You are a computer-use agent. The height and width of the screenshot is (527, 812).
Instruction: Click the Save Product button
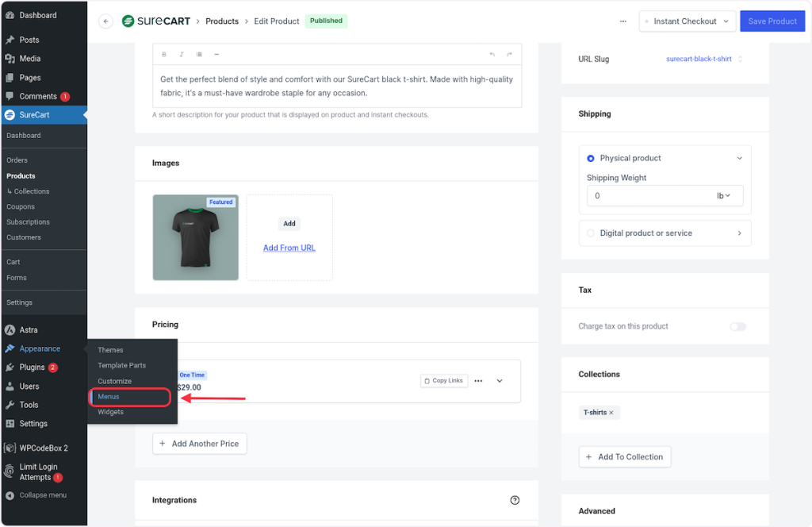click(x=772, y=21)
